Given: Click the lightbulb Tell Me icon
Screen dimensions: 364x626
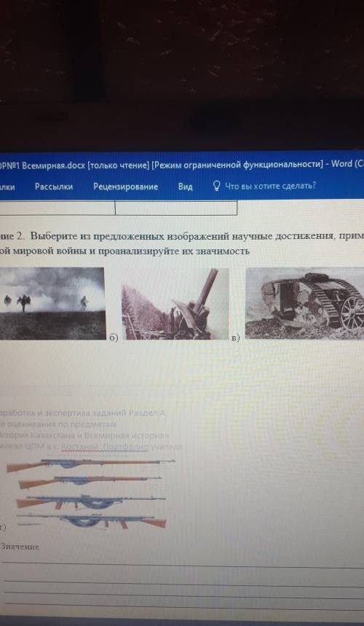Looking at the screenshot, I should (x=217, y=186).
